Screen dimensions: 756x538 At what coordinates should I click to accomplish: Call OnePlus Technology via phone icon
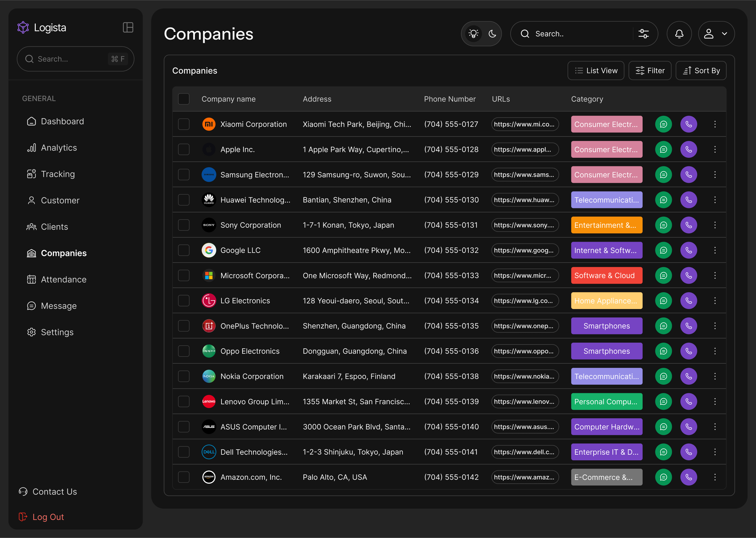688,326
